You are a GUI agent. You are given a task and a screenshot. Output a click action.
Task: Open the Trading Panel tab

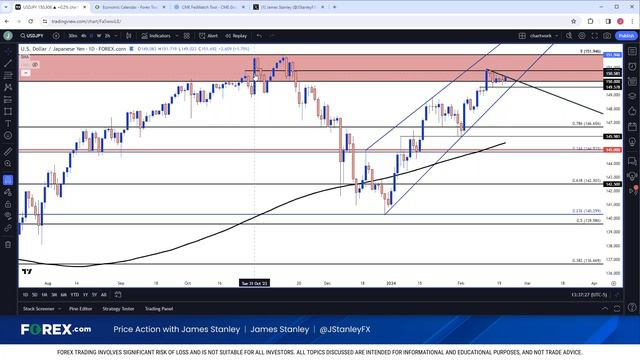pyautogui.click(x=159, y=309)
